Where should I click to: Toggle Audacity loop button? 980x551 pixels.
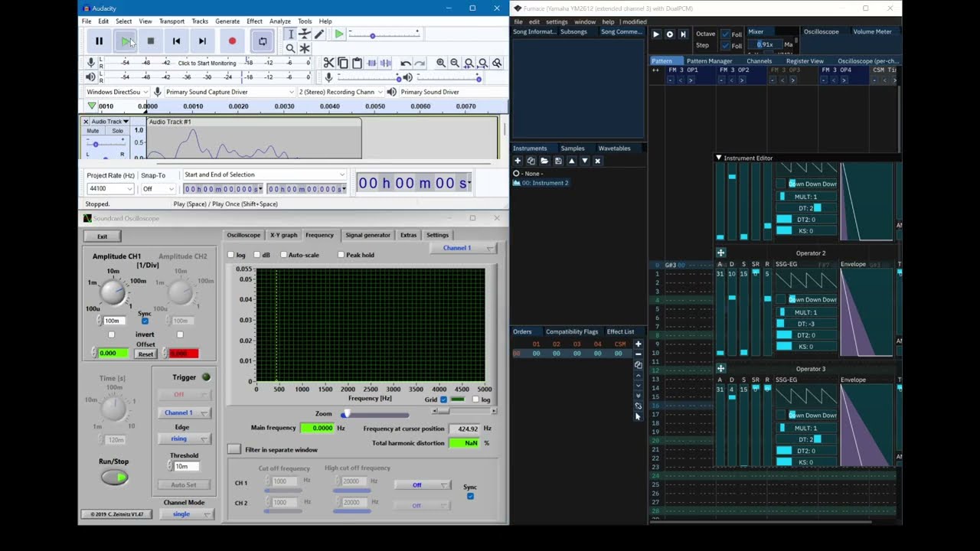coord(263,41)
